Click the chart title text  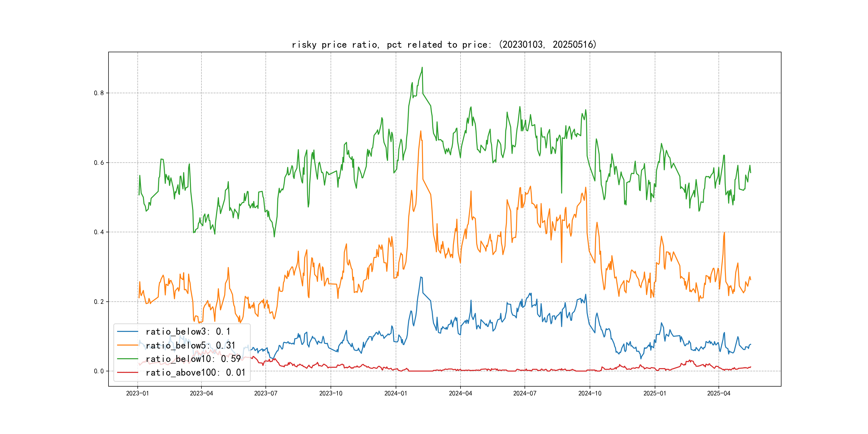[x=444, y=44]
